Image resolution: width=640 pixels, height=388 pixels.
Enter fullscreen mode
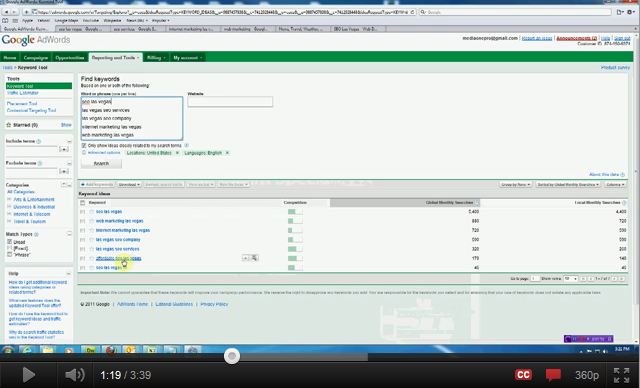621,375
